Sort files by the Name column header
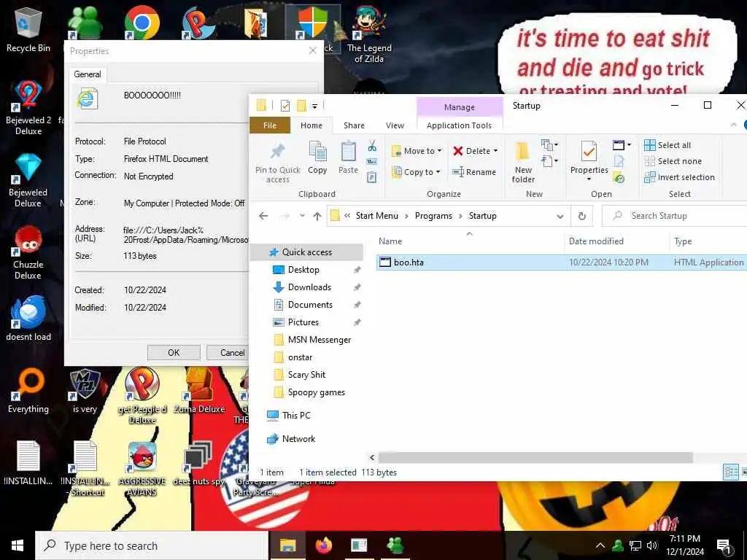 pos(469,241)
